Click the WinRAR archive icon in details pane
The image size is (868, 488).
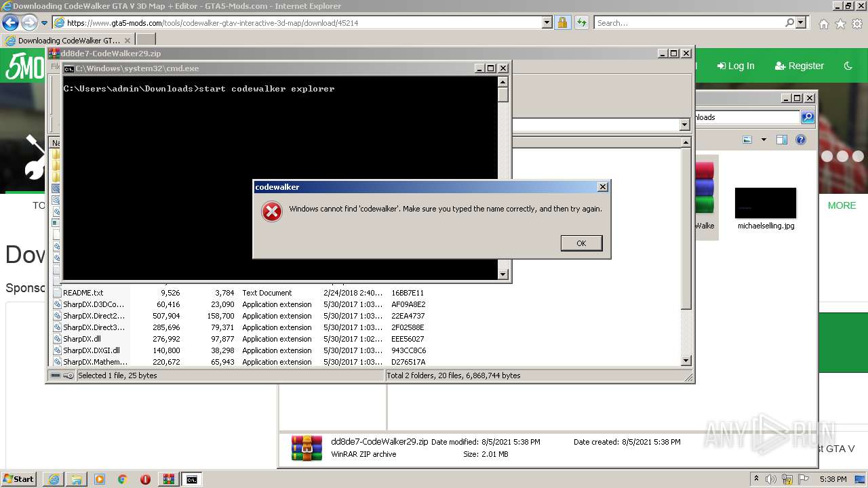(307, 448)
